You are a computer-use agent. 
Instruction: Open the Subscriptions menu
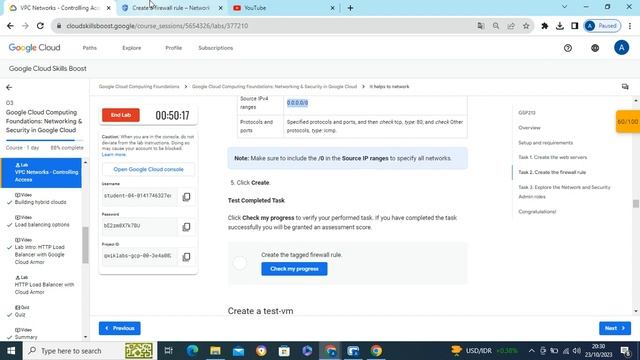(216, 48)
